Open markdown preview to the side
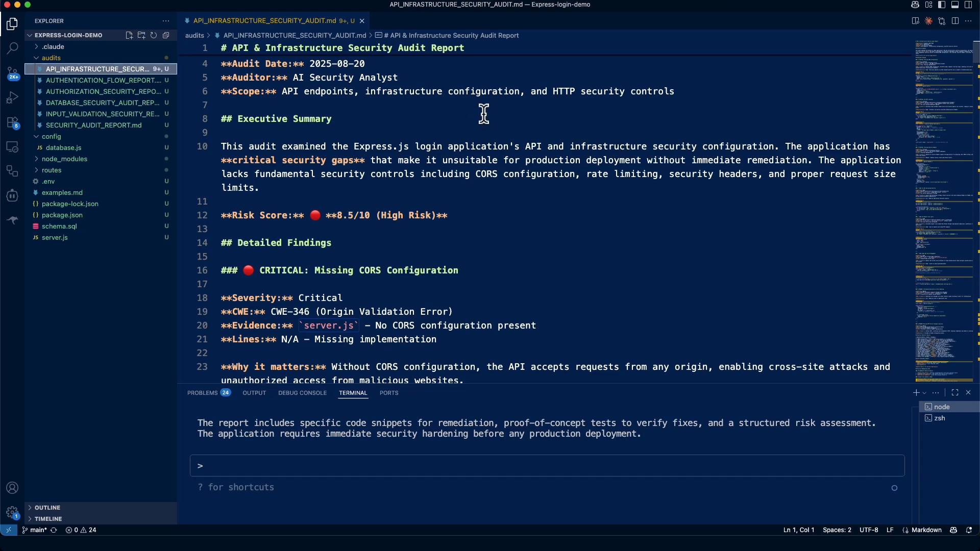This screenshot has height=551, width=980. [915, 21]
